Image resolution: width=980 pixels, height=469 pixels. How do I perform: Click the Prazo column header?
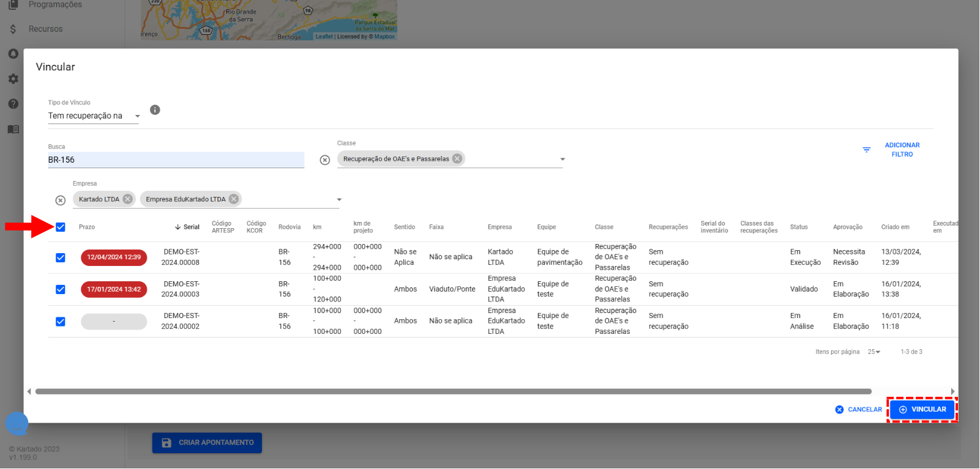[x=87, y=227]
